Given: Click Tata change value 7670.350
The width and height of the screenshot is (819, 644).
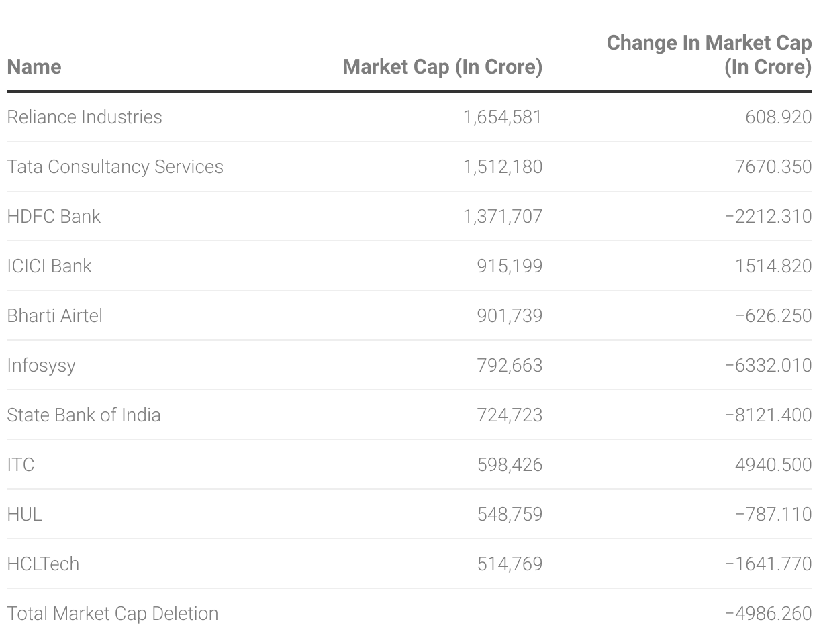Looking at the screenshot, I should point(773,166).
